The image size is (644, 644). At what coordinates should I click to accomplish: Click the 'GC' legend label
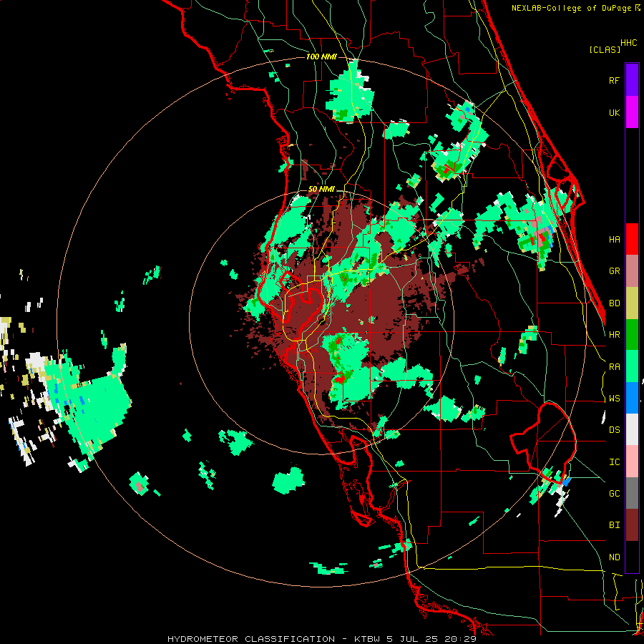coord(615,494)
